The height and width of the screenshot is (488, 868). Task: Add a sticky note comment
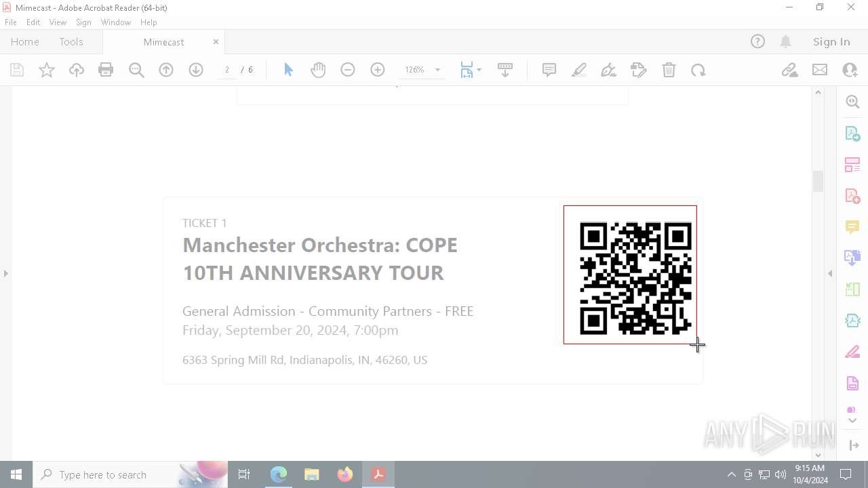pos(549,70)
